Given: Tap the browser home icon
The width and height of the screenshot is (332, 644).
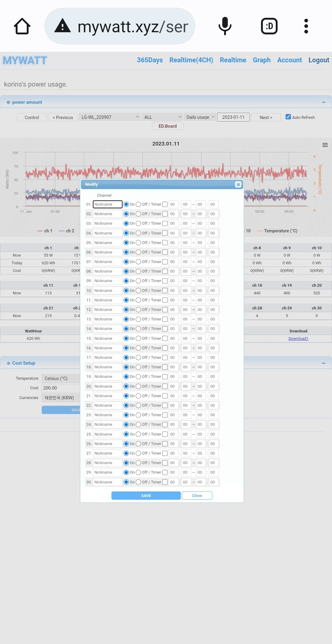Looking at the screenshot, I should point(22,26).
